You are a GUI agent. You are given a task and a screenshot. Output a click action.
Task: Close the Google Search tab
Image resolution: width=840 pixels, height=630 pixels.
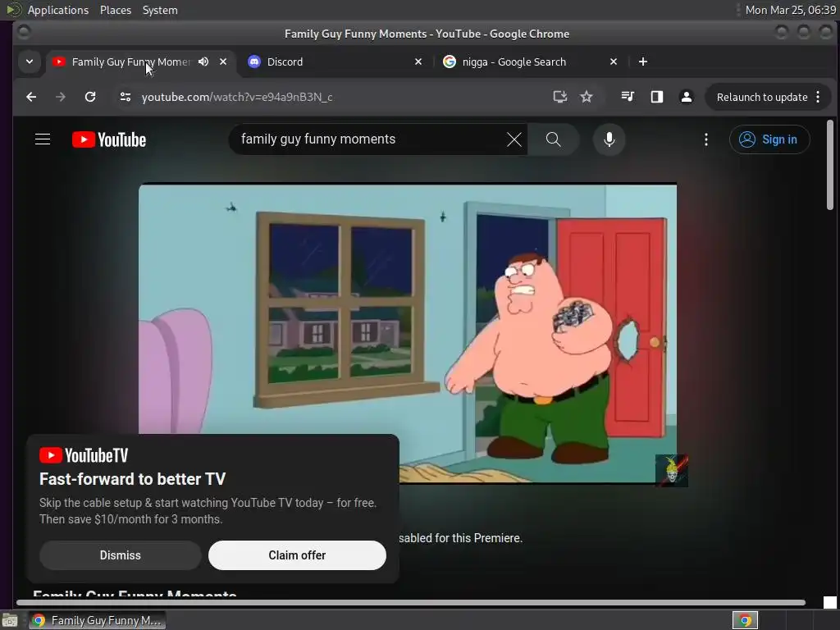click(x=614, y=62)
